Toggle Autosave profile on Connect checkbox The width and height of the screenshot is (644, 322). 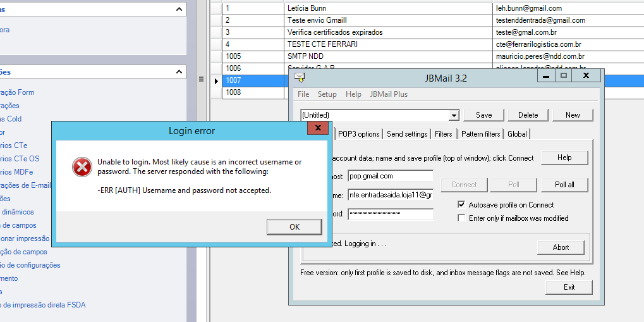coord(461,205)
